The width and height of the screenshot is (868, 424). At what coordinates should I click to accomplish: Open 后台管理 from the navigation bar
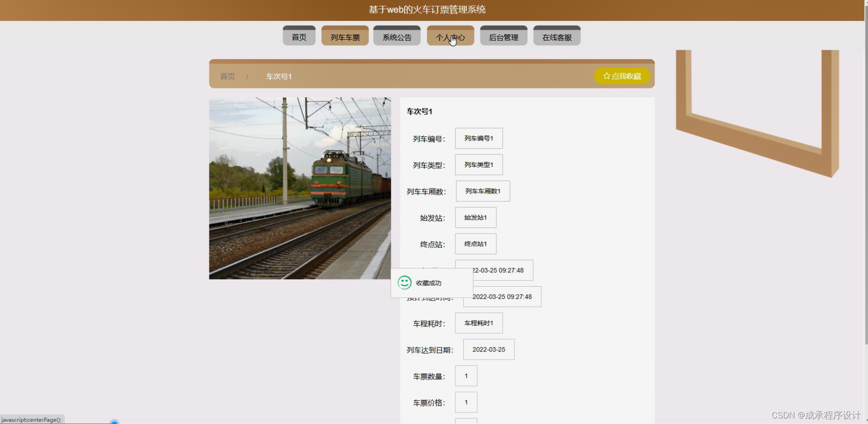click(503, 36)
